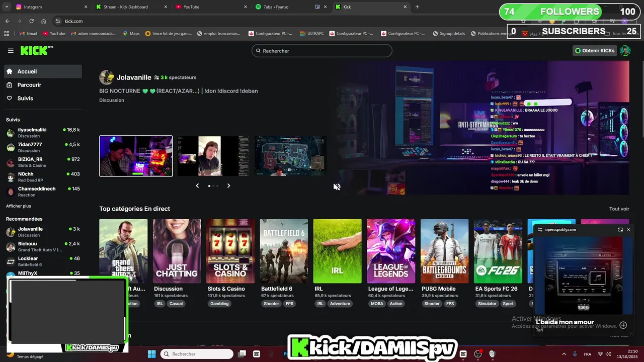Open the ULTRAPC bookmark
The image size is (644, 362).
coord(311,34)
